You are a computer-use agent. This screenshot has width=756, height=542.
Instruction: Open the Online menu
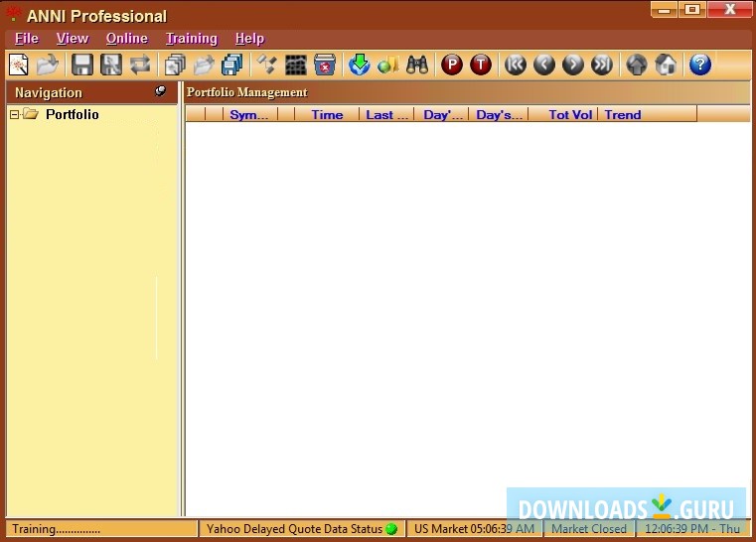(x=127, y=39)
